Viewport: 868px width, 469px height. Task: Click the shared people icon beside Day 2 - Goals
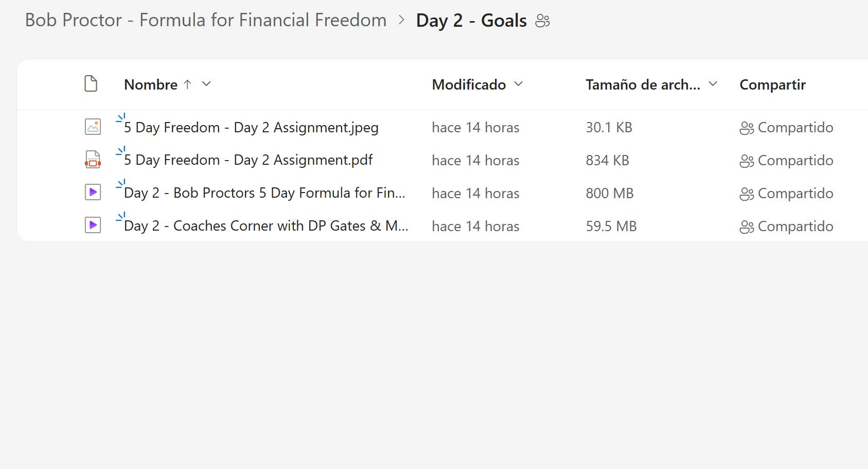[543, 21]
